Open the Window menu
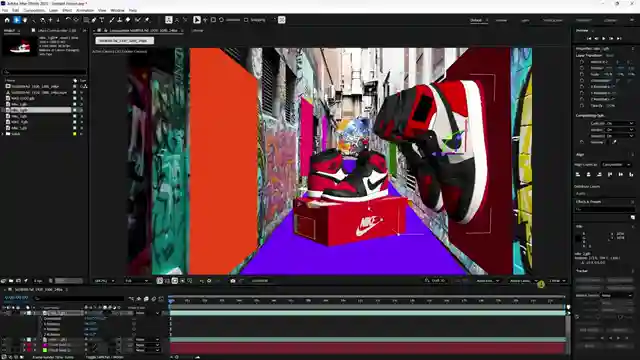 tap(117, 10)
